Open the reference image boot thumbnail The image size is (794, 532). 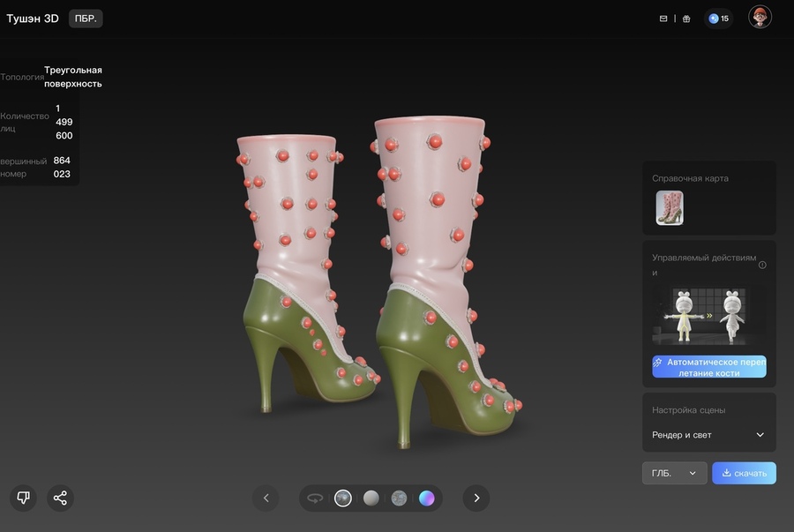(x=669, y=208)
